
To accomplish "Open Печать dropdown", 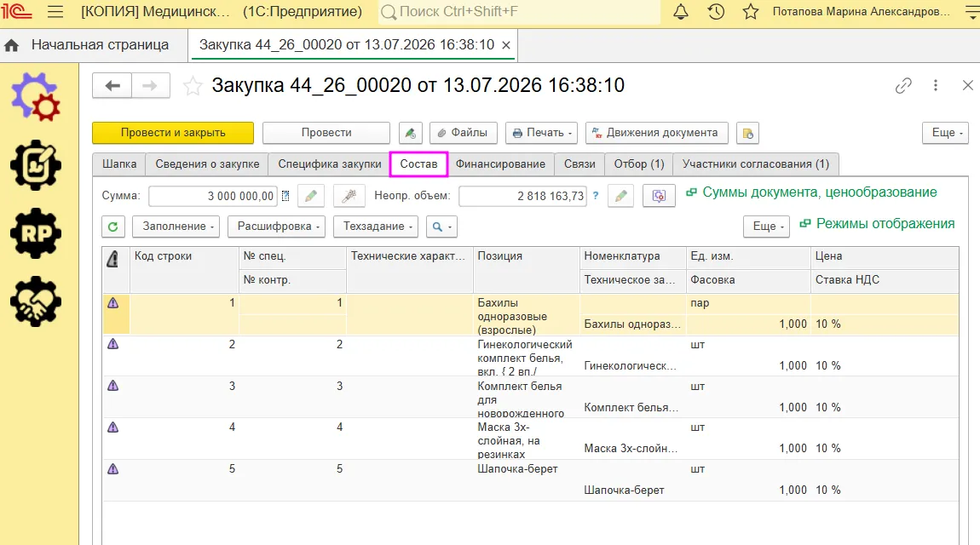I will [541, 133].
